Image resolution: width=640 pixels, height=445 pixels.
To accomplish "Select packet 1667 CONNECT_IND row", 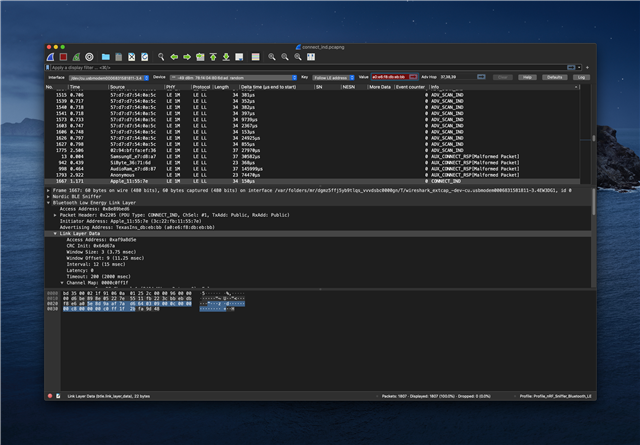I will coord(312,181).
